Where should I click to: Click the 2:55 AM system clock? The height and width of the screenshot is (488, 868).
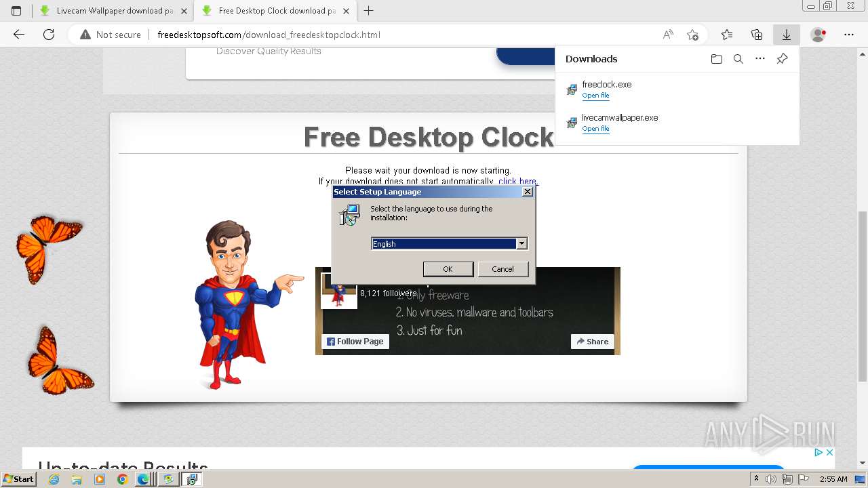[833, 479]
